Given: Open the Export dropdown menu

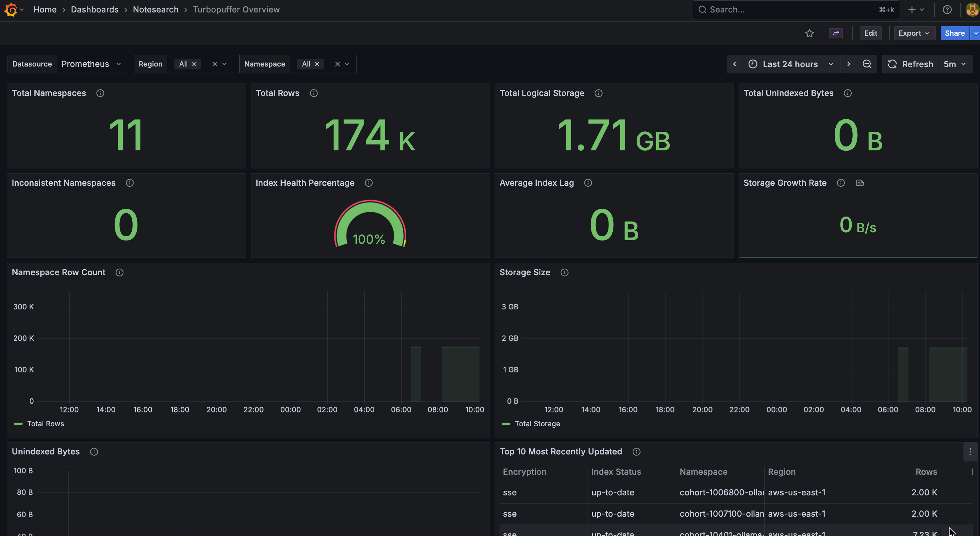Looking at the screenshot, I should tap(914, 33).
